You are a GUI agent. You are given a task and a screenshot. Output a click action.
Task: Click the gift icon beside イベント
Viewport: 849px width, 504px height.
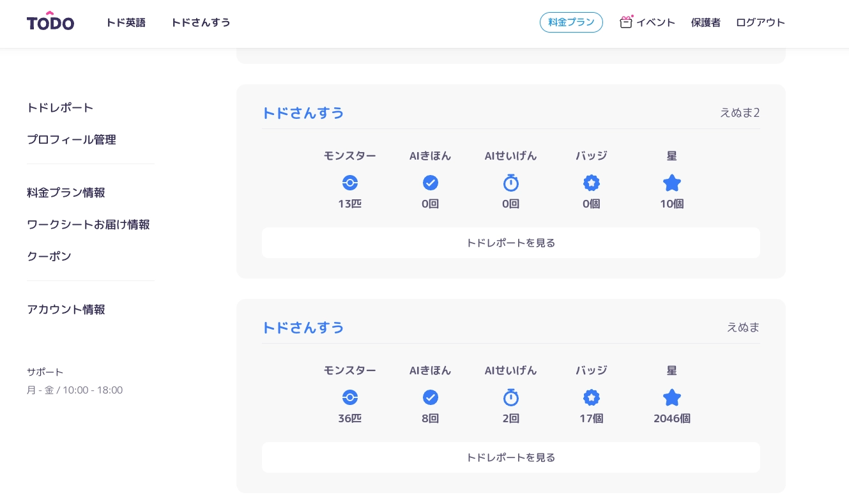(626, 22)
